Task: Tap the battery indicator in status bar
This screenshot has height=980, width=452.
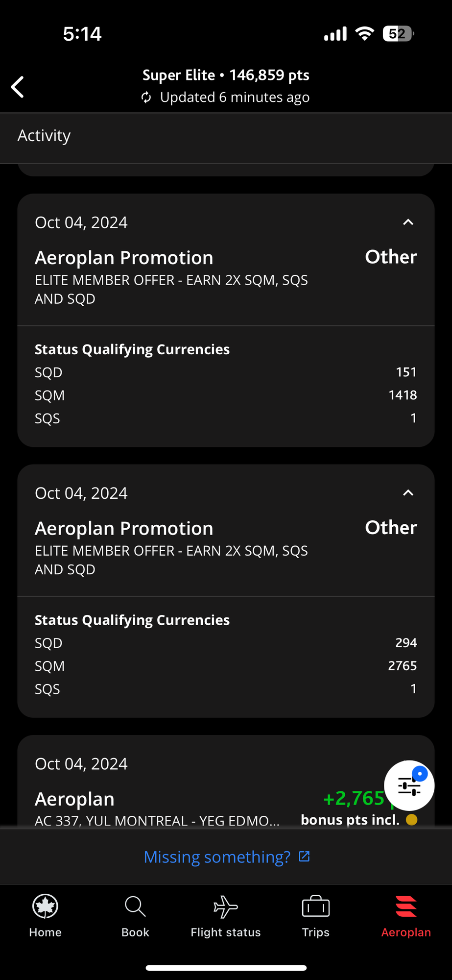Action: click(x=398, y=34)
